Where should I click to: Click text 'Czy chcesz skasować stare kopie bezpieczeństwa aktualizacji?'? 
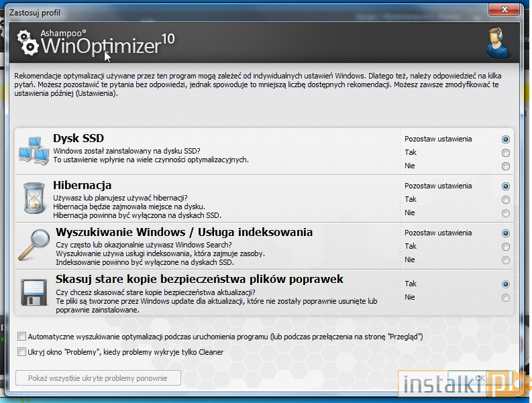[156, 292]
